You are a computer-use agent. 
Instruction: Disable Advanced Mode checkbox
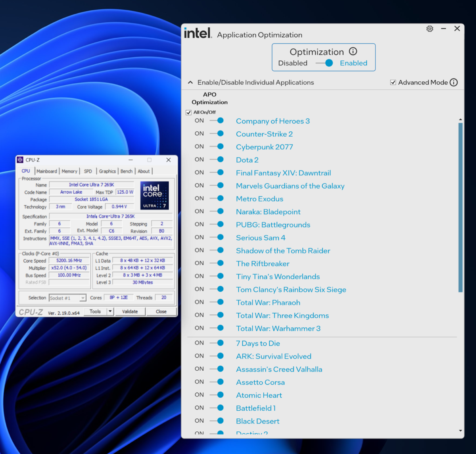[x=393, y=82]
